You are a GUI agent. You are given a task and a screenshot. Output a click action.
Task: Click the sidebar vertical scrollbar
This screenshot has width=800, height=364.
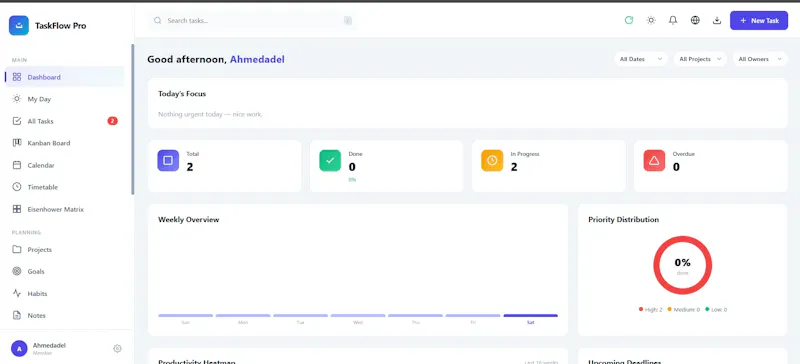coord(133,119)
